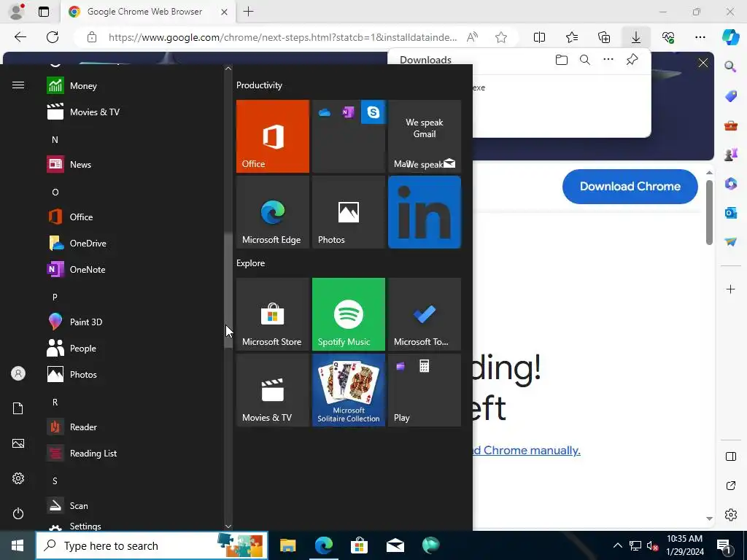Open the Favorites toolbar button
747x560 pixels.
tap(572, 37)
